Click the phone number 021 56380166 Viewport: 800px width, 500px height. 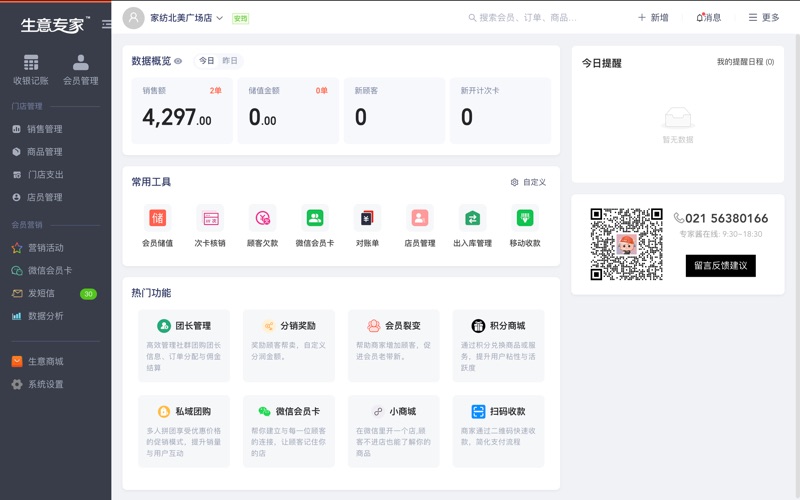[727, 218]
